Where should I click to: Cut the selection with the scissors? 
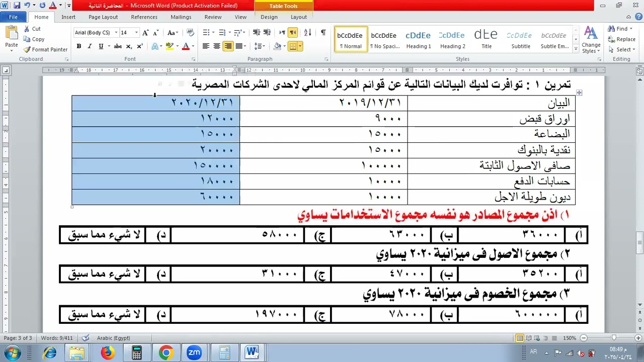click(x=32, y=29)
